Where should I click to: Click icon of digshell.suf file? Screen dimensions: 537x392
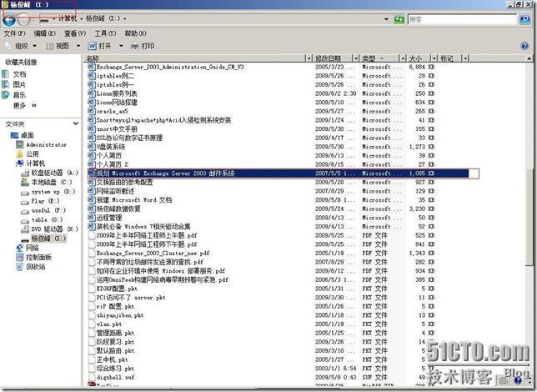click(x=92, y=377)
